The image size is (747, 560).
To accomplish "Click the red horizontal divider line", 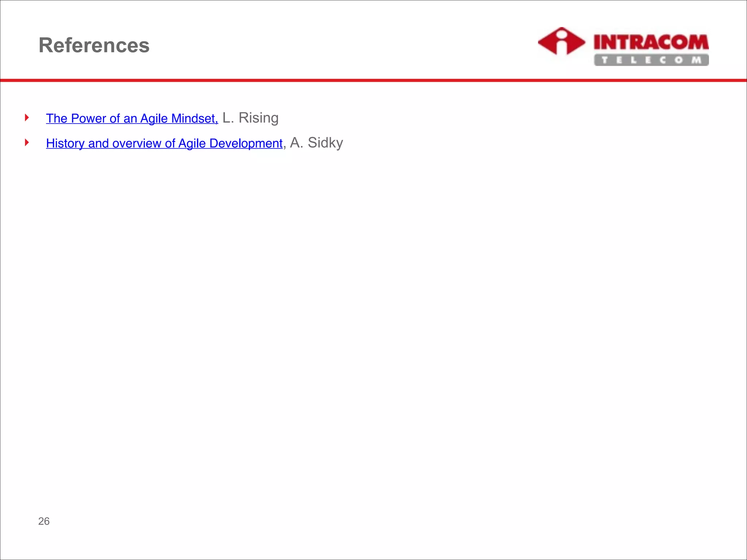I will (373, 80).
